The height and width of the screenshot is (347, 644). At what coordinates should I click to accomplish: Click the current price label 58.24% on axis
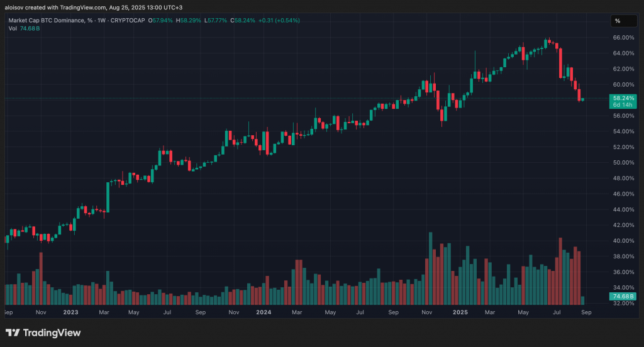623,98
